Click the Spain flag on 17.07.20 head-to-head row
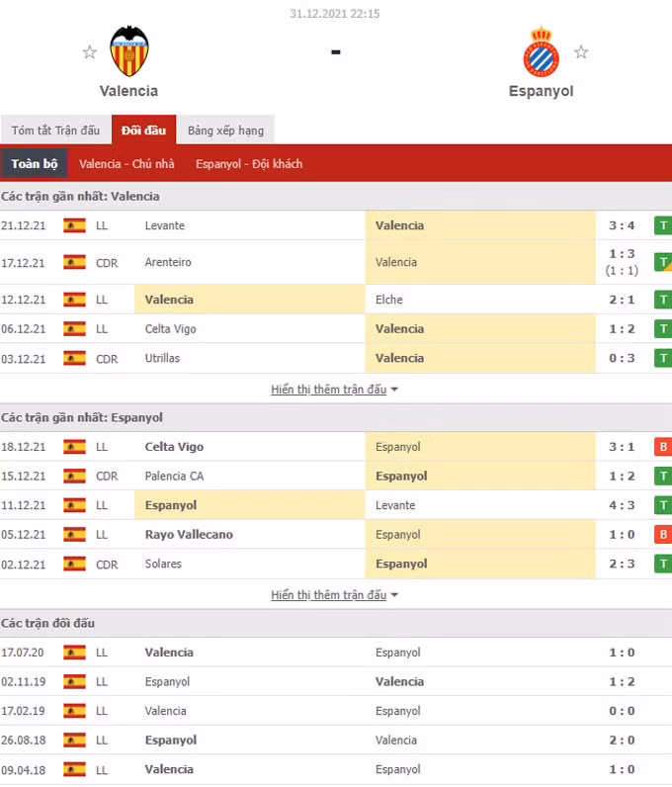The width and height of the screenshot is (672, 787). 74,653
